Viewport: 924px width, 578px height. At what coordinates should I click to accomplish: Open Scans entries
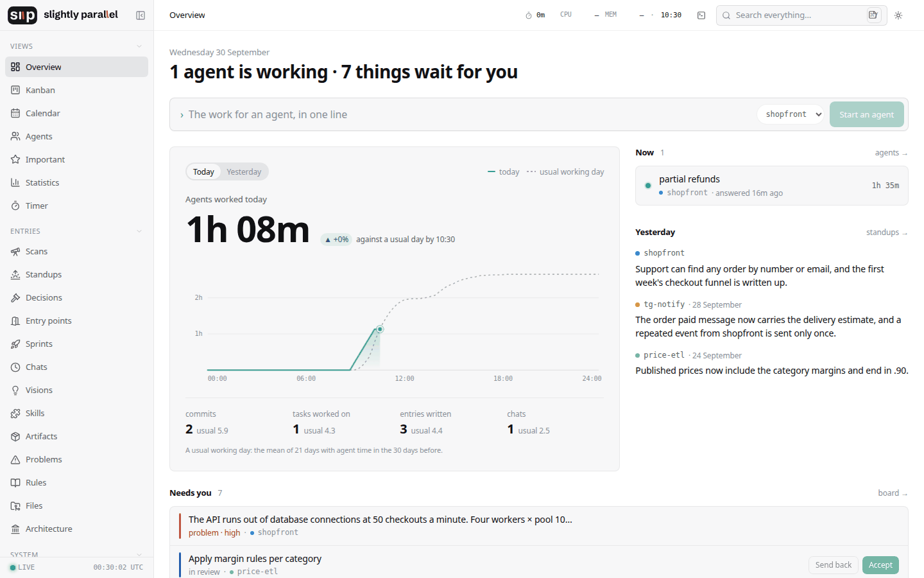(x=76, y=251)
